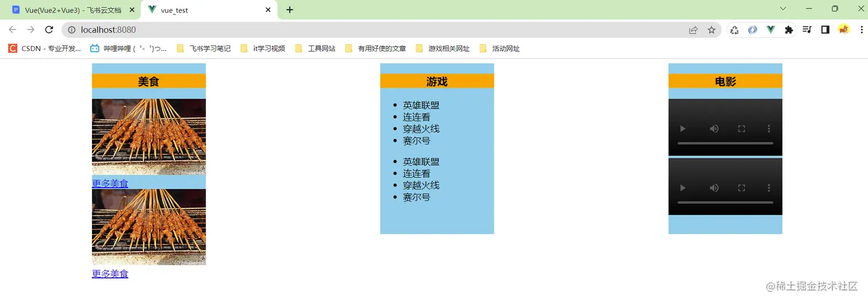Close the Vue(Vue2+Vue3) 飞书云文档 tab

coord(132,10)
